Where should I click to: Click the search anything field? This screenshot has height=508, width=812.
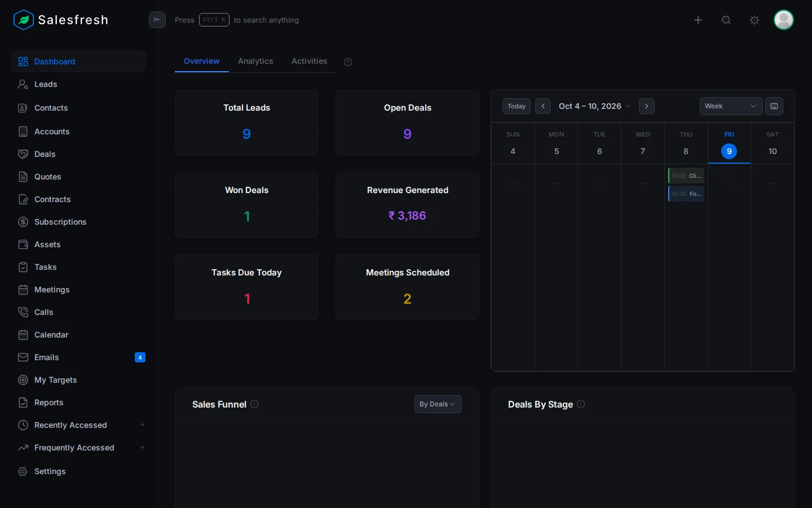237,20
